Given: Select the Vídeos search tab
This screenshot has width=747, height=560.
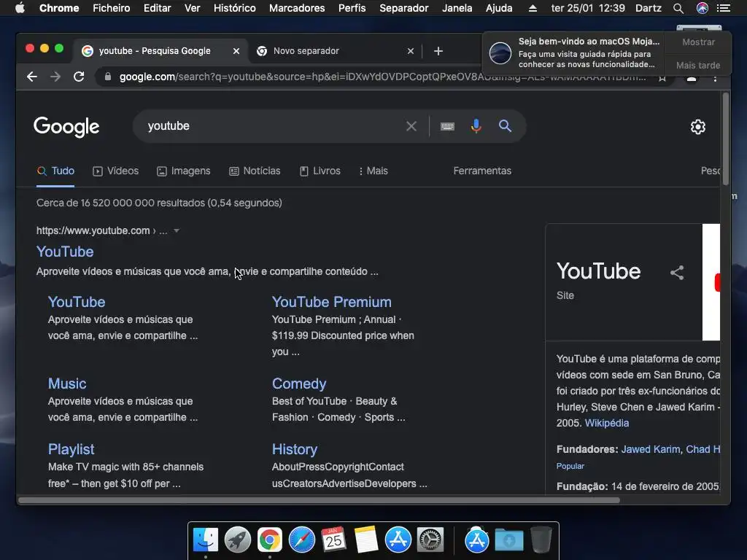Looking at the screenshot, I should 116,171.
